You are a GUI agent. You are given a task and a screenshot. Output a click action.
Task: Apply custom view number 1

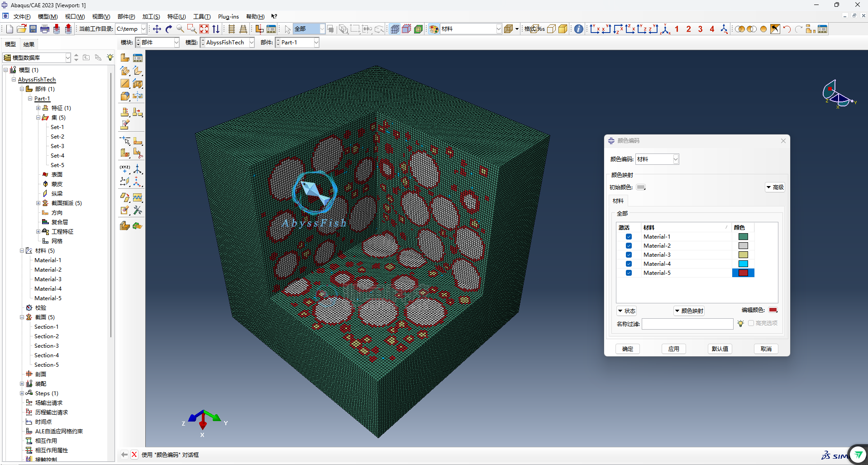pos(677,29)
